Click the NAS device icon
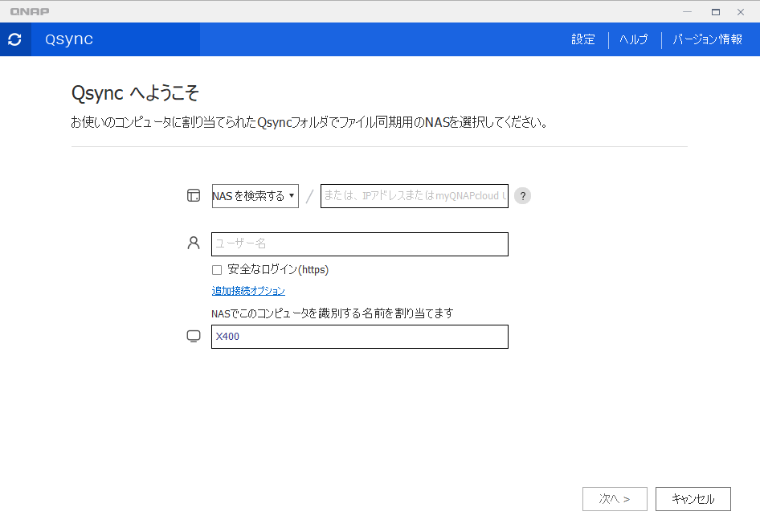 click(194, 195)
